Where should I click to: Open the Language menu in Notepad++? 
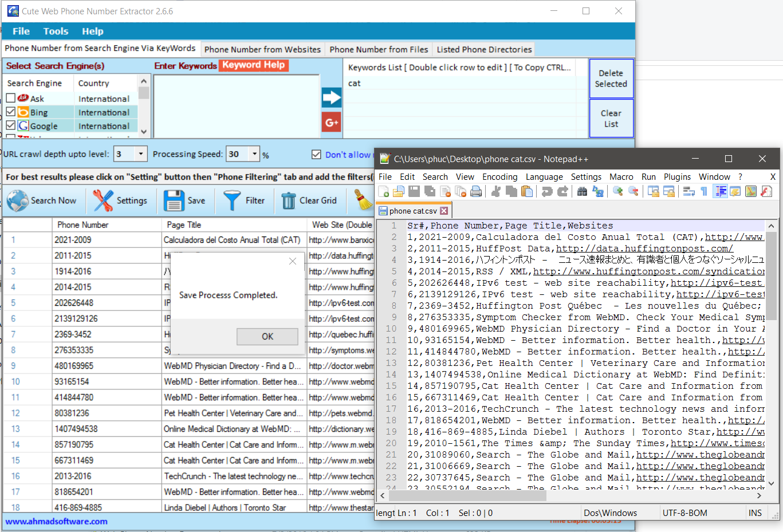pos(544,177)
